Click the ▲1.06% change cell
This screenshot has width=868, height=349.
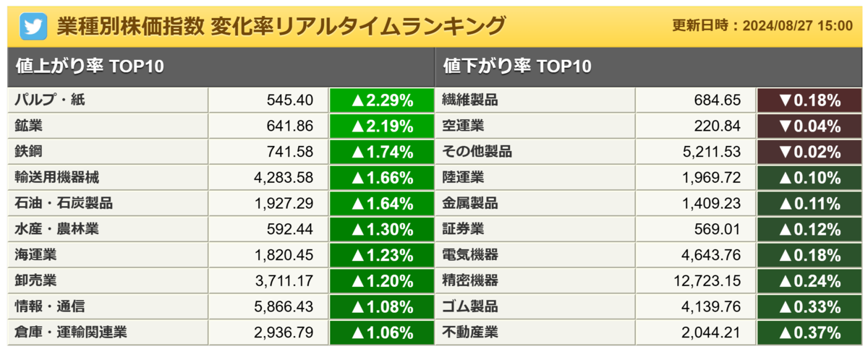point(381,332)
